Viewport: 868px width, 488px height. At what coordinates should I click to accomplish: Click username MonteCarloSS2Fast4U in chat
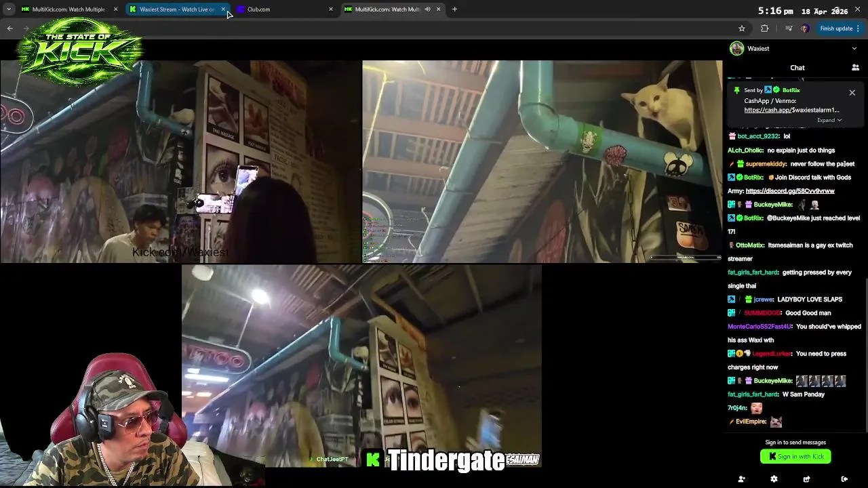pos(760,327)
